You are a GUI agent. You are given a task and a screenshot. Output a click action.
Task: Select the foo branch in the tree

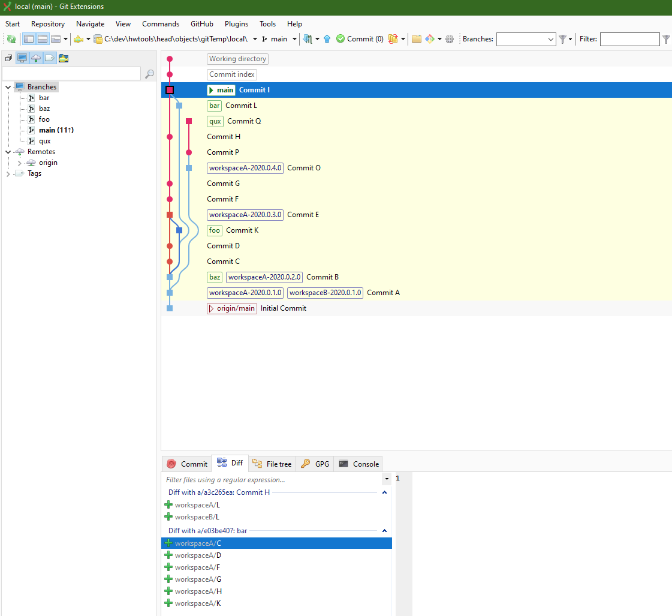point(44,119)
